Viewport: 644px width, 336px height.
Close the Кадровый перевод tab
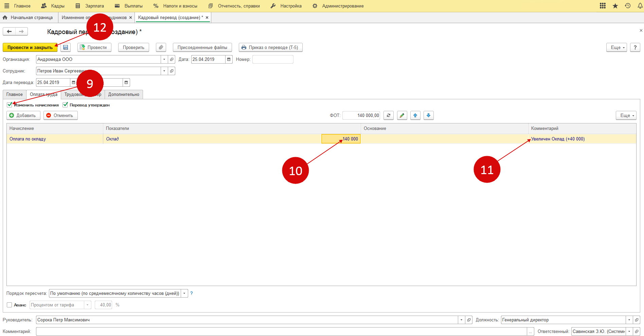point(207,17)
